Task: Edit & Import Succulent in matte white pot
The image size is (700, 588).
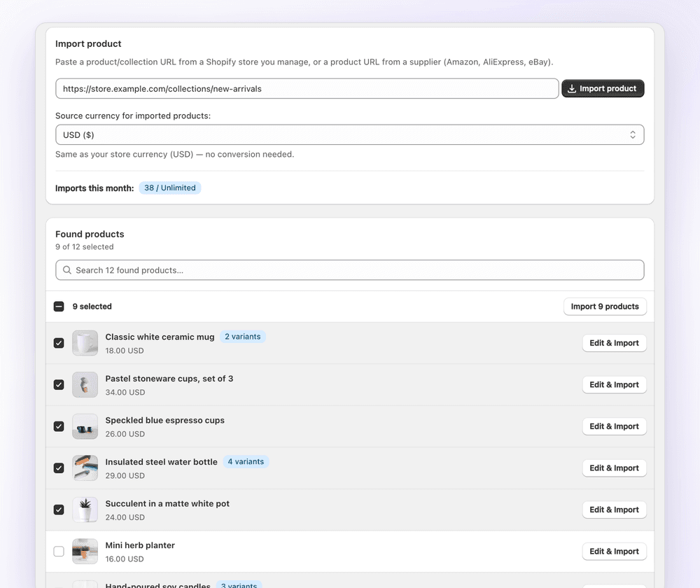Action: click(615, 510)
